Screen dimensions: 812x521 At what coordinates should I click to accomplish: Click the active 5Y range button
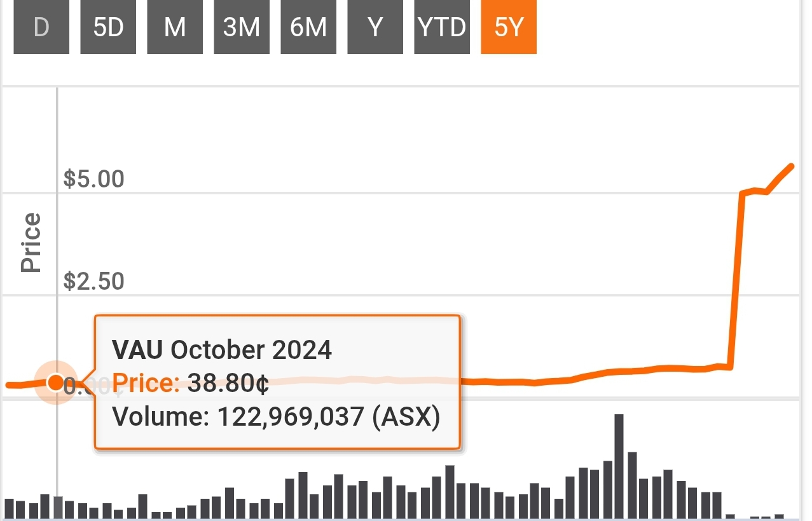click(x=509, y=27)
